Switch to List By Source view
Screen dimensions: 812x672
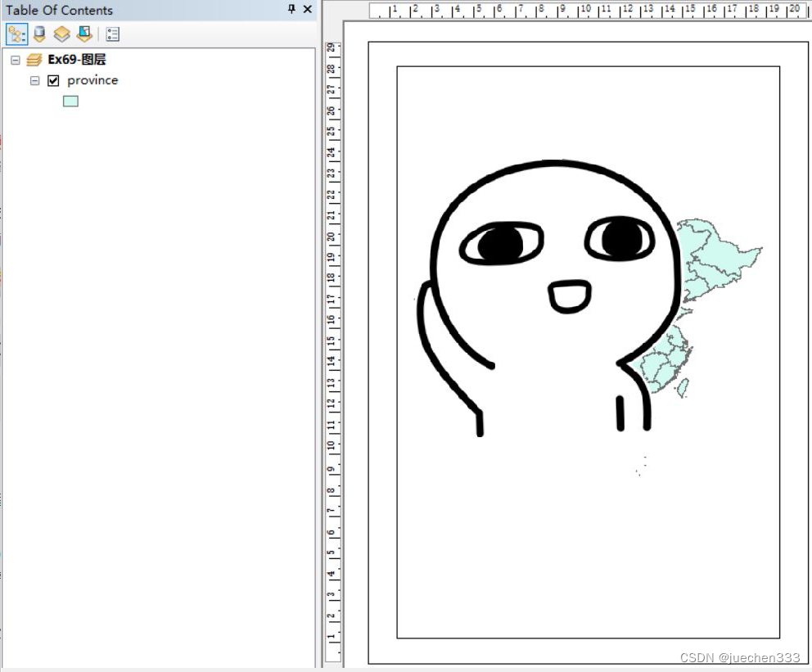pos(39,34)
